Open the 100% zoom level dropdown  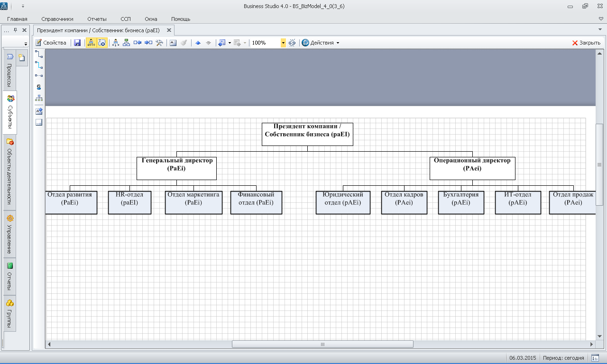283,43
